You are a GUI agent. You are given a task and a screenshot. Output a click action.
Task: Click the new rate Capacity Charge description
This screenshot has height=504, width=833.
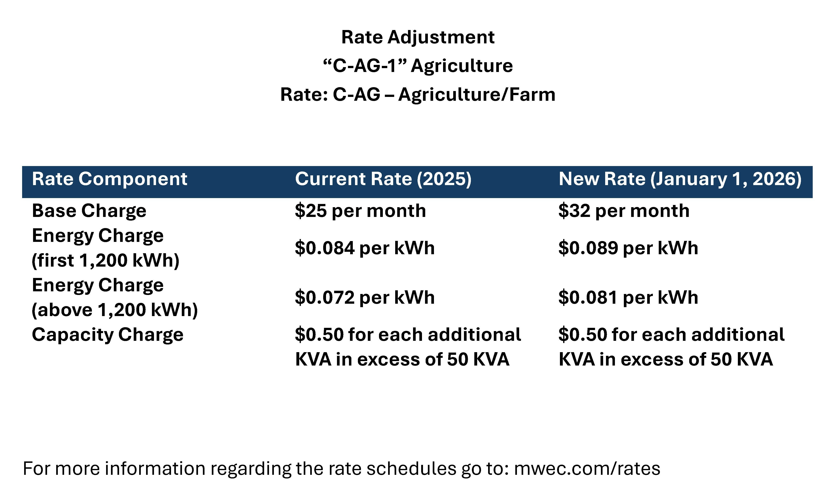[x=671, y=347]
